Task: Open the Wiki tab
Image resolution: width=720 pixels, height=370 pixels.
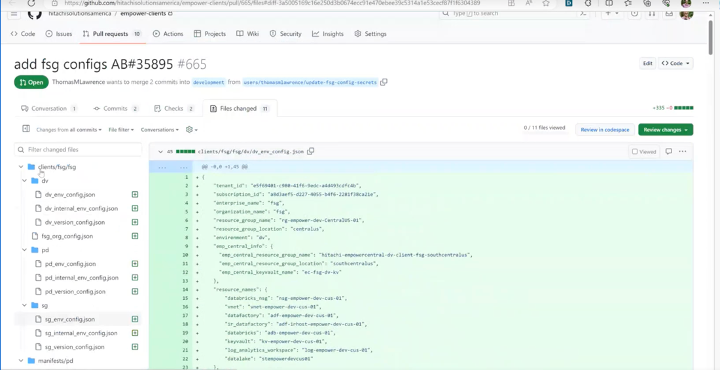Action: [x=248, y=34]
